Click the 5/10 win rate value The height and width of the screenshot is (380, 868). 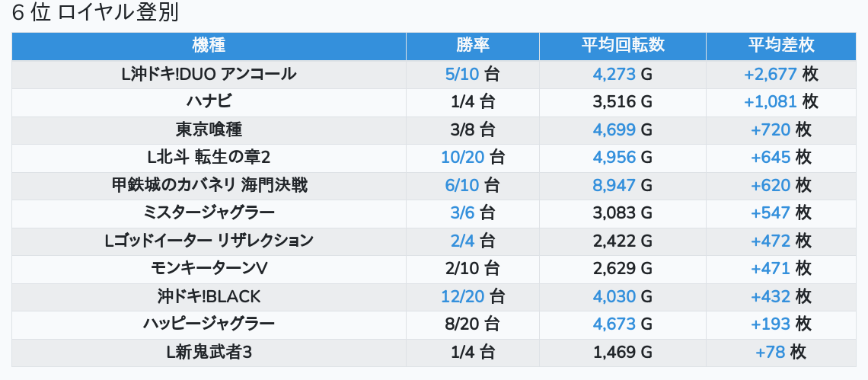(x=463, y=74)
